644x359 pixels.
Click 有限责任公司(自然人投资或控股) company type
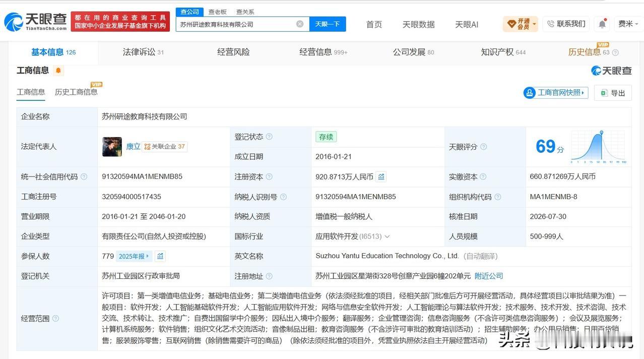154,236
